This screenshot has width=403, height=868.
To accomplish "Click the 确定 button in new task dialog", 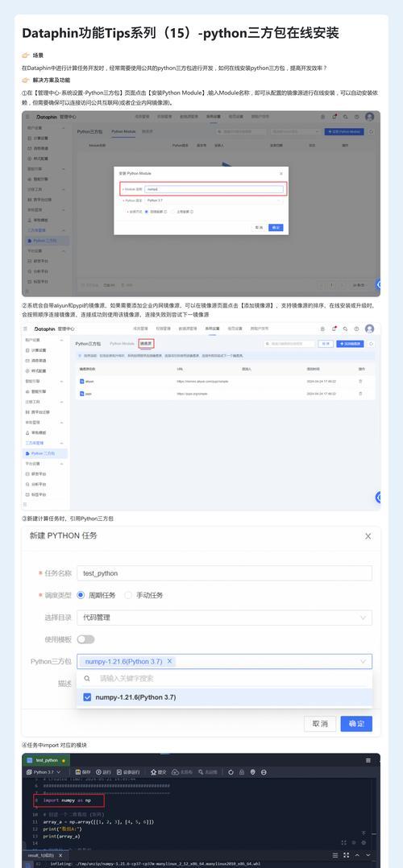I will 356,724.
